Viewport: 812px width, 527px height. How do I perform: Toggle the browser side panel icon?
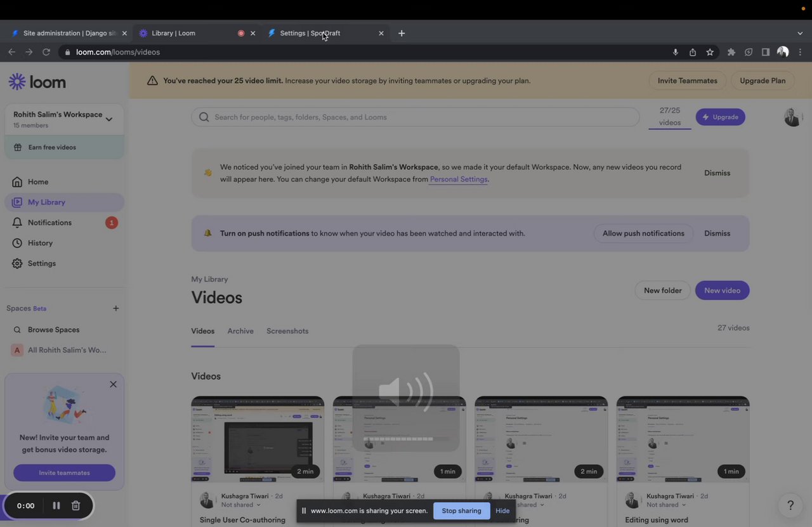point(766,52)
